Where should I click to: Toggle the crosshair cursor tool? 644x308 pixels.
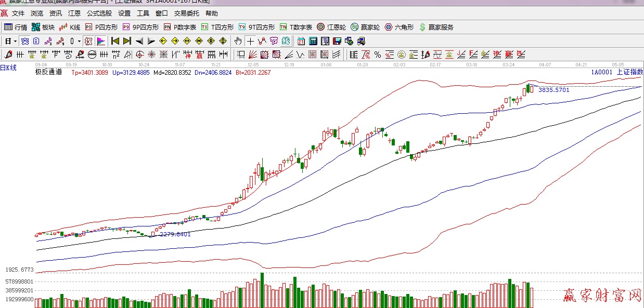click(x=250, y=41)
